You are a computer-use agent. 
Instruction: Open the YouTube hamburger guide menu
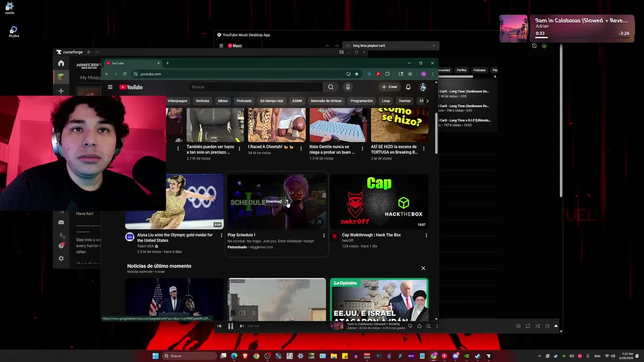[110, 87]
